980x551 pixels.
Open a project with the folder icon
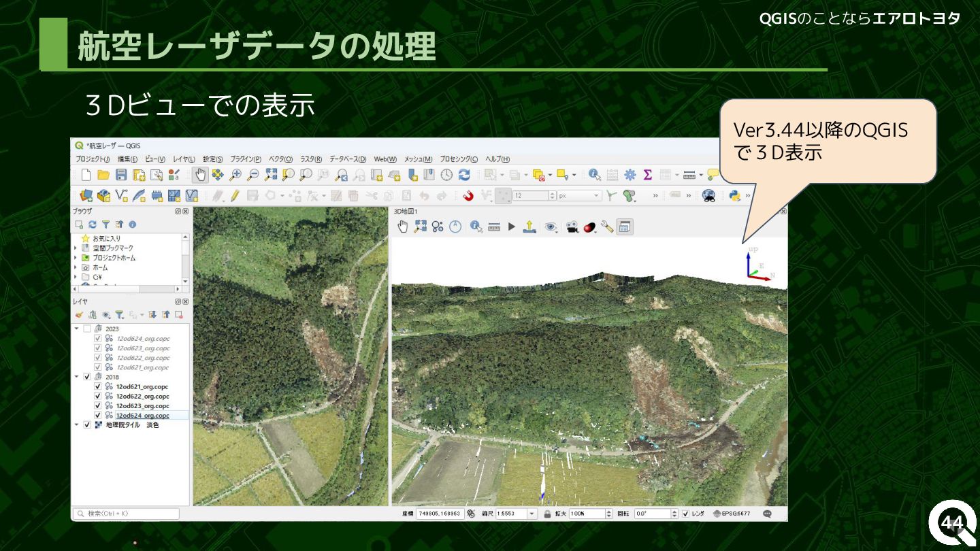click(x=103, y=175)
